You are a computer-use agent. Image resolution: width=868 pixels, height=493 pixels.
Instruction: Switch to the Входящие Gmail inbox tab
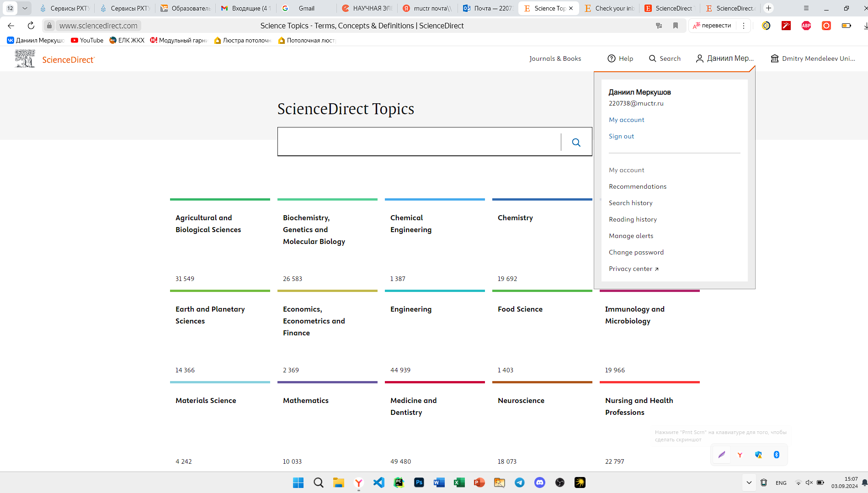point(246,8)
